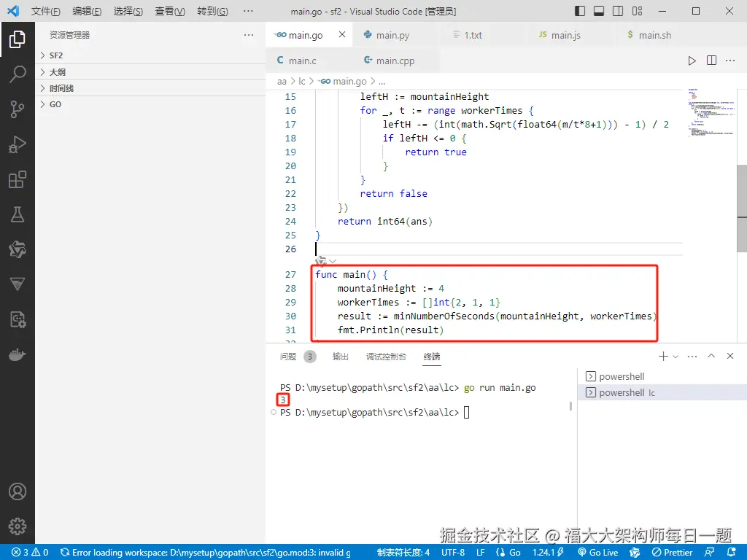Customize layout icon in title bar
This screenshot has height=560, width=747.
point(637,11)
